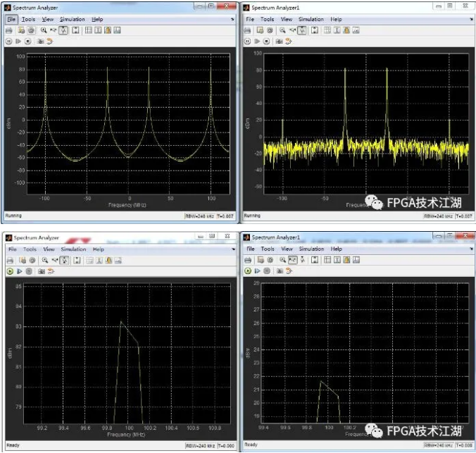Toggle Cursor Measurements in running Spectrum Analyzer toolbar
The height and width of the screenshot is (453, 476).
tap(98, 30)
